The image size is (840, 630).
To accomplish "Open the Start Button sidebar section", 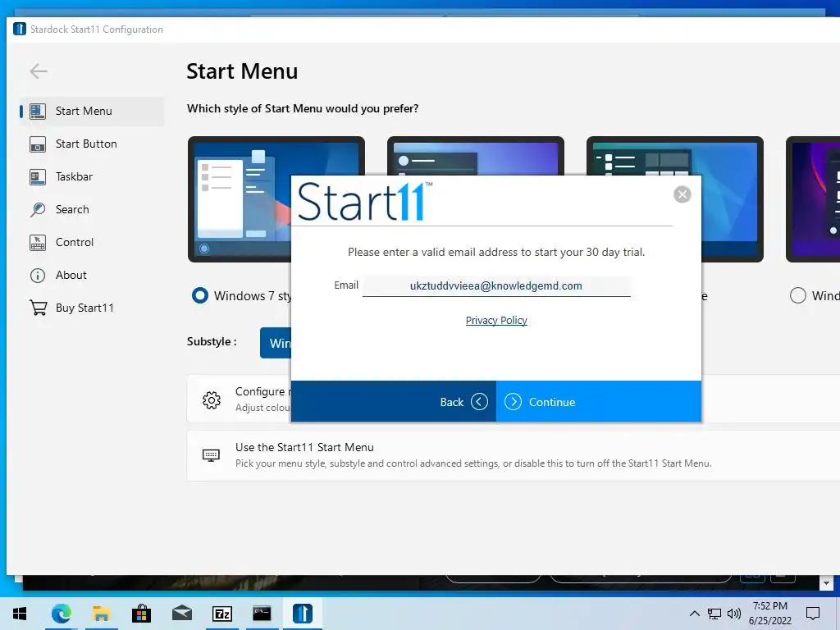I will tap(92, 144).
